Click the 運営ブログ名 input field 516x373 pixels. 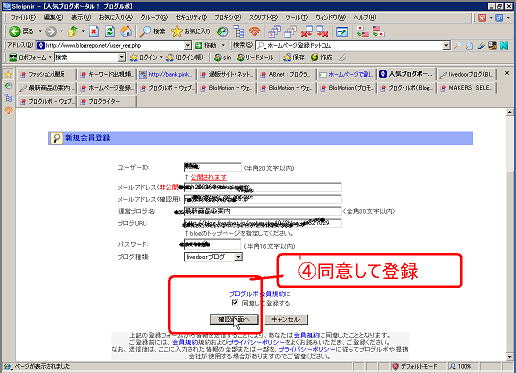coord(262,211)
